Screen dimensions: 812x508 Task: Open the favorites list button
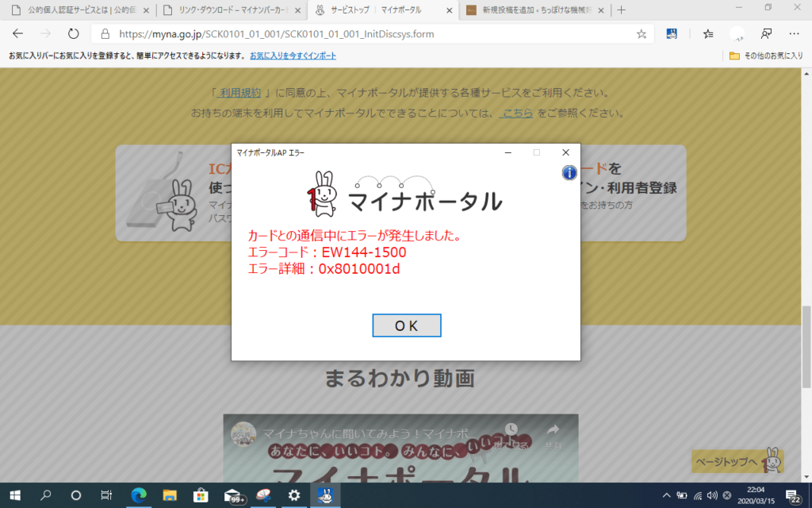pyautogui.click(x=708, y=34)
